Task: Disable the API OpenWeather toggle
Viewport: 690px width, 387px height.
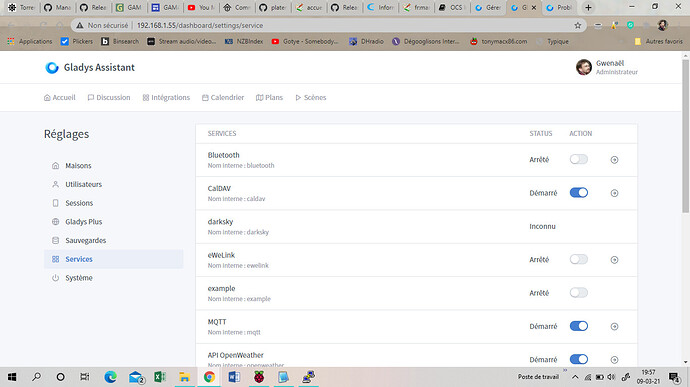Action: (579, 359)
